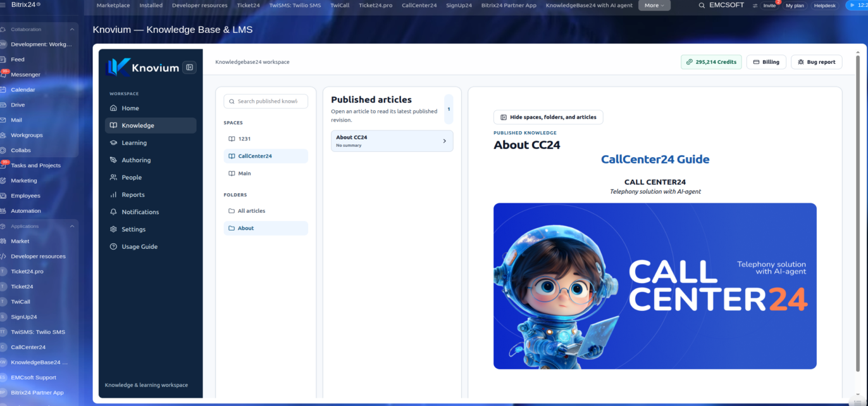Go to Authoring in the Knovium sidebar
This screenshot has width=868, height=406.
tap(151, 160)
